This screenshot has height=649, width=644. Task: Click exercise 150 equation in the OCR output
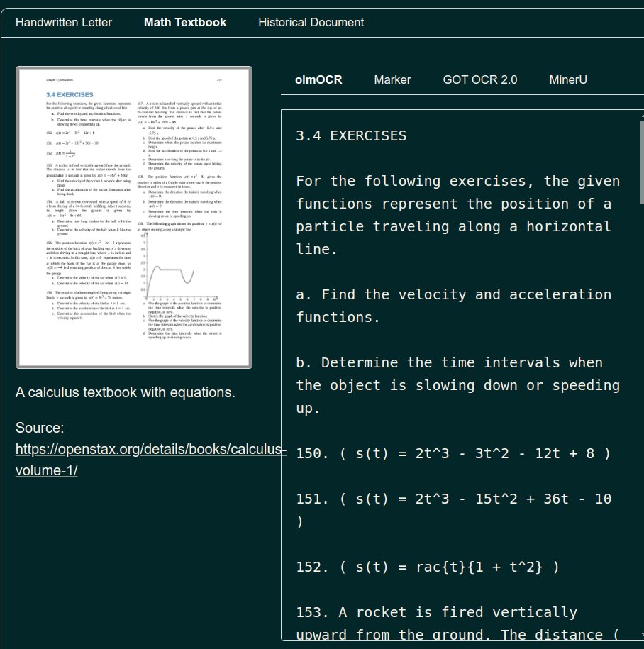click(x=453, y=453)
